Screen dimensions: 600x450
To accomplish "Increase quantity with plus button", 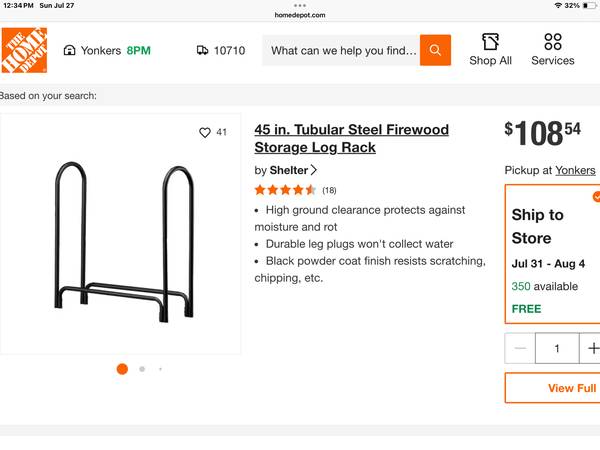I will pos(593,349).
